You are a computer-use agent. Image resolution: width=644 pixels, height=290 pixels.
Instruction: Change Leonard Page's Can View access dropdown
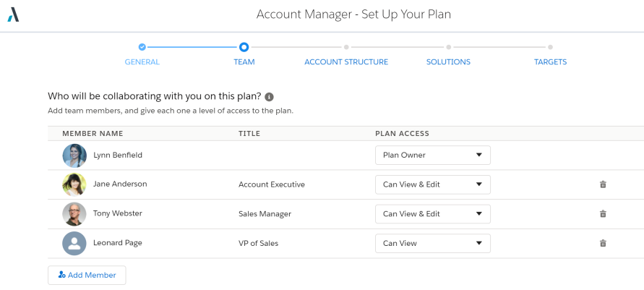pos(433,243)
